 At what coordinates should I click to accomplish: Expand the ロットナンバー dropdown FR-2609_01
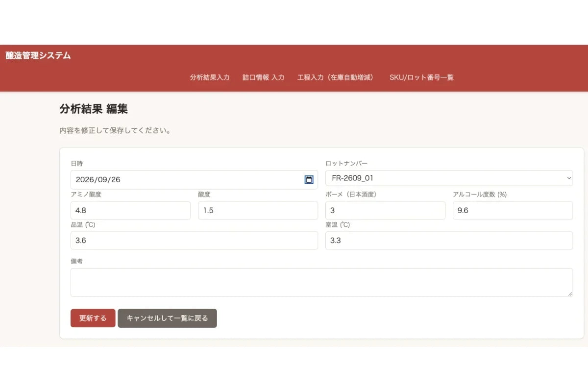click(x=449, y=178)
